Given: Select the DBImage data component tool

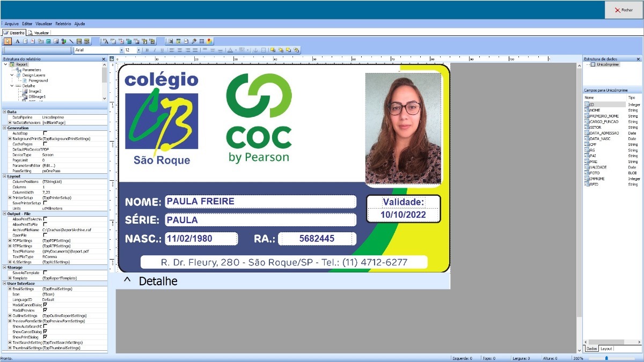Looking at the screenshot, I should 137,41.
